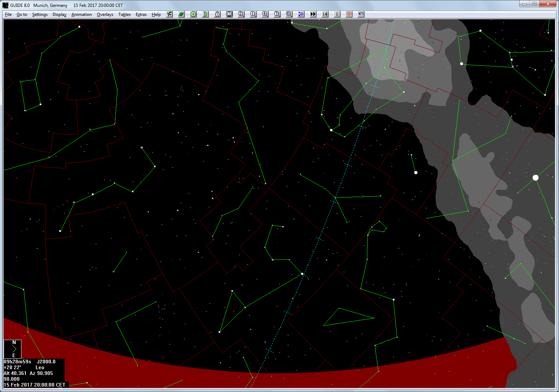Click the +28 22' Leo readout line
The height and width of the screenshot is (392, 559).
(24, 367)
